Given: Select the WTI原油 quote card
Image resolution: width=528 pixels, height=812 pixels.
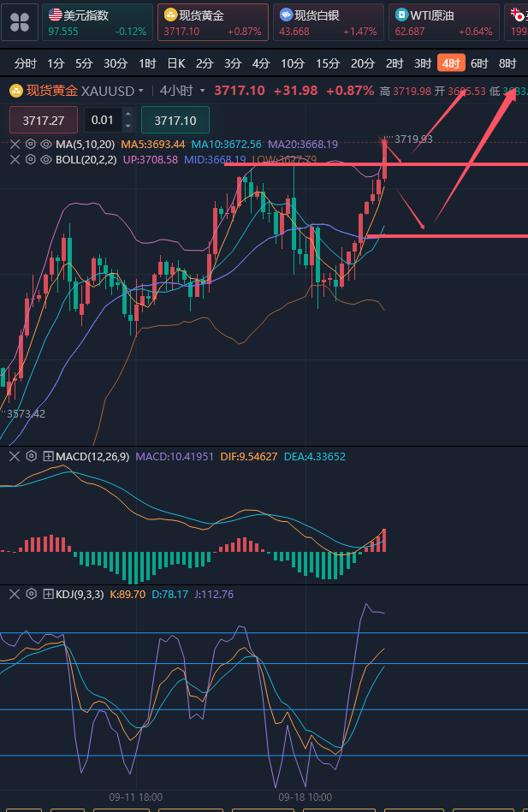Looking at the screenshot, I should (x=444, y=22).
